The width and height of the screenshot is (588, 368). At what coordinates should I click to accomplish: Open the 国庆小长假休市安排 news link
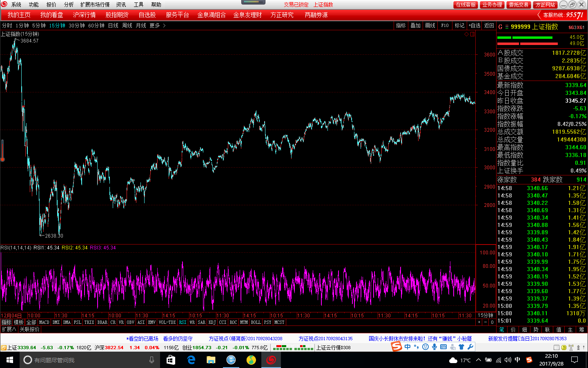[420, 339]
